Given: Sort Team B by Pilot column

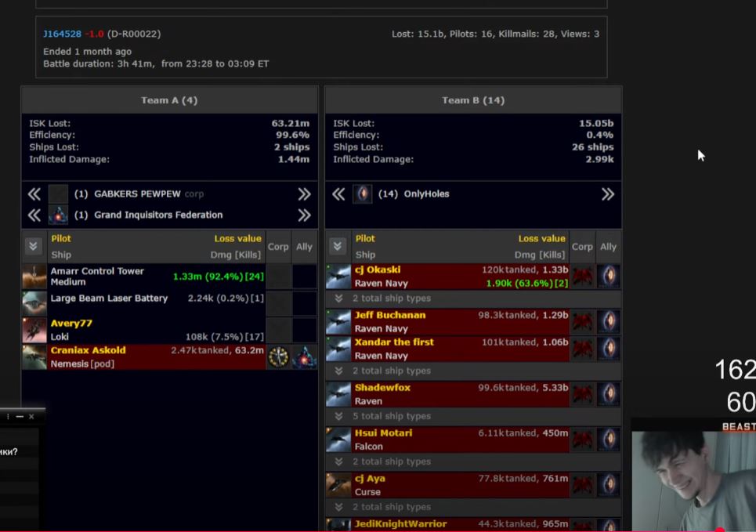Looking at the screenshot, I should (365, 238).
